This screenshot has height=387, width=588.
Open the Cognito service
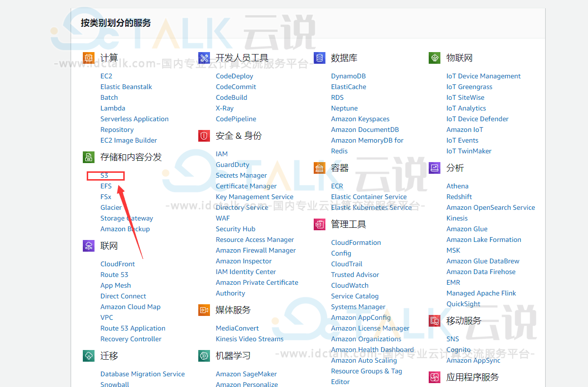pyautogui.click(x=458, y=350)
